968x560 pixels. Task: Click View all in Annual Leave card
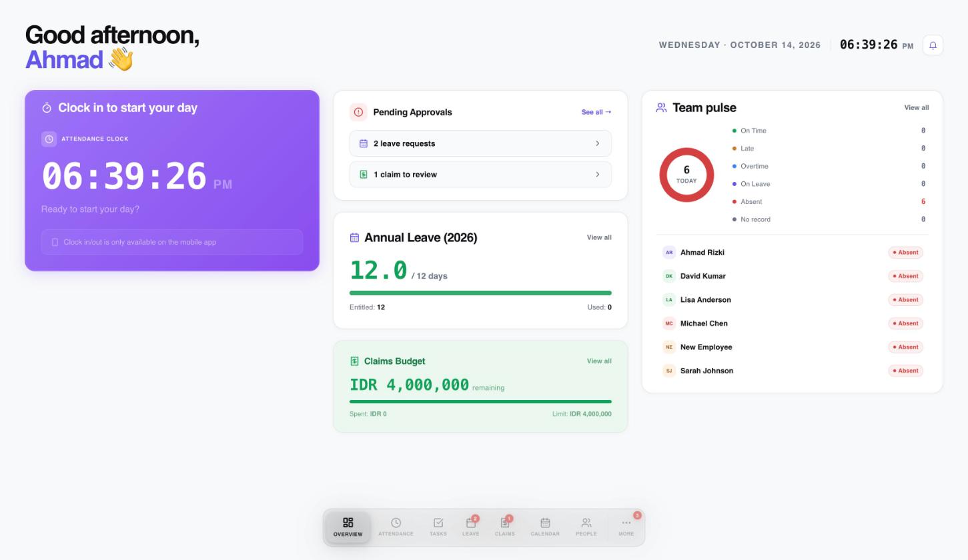pyautogui.click(x=599, y=237)
